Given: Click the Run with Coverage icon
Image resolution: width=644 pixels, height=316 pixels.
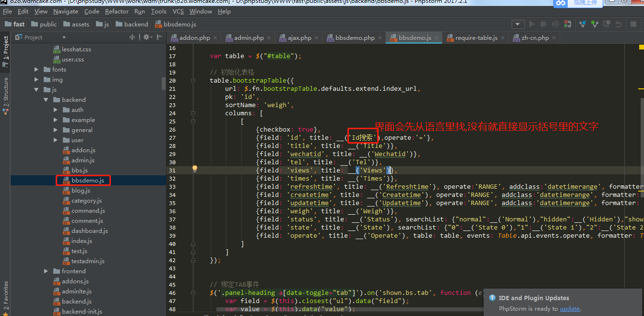Looking at the screenshot, I should click(x=556, y=24).
